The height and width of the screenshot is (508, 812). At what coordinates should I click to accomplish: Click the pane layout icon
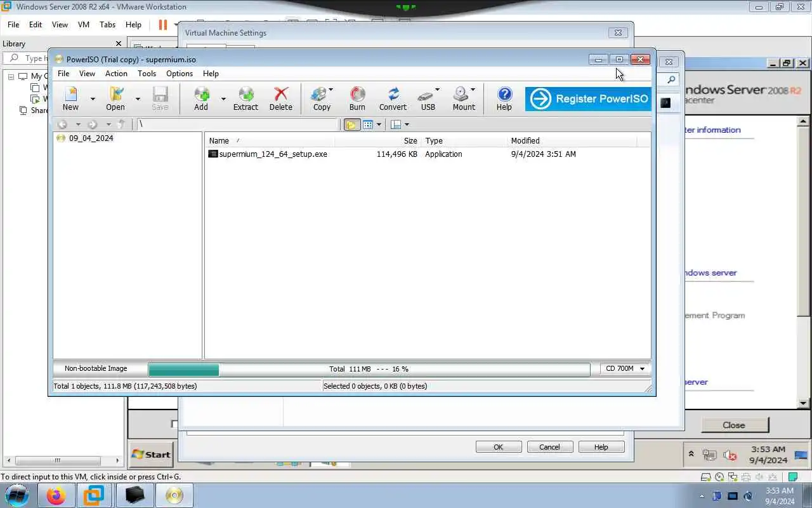[396, 124]
